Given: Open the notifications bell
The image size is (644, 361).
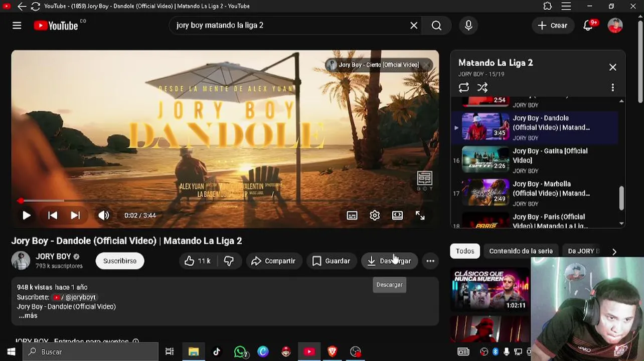Looking at the screenshot, I should 588,26.
